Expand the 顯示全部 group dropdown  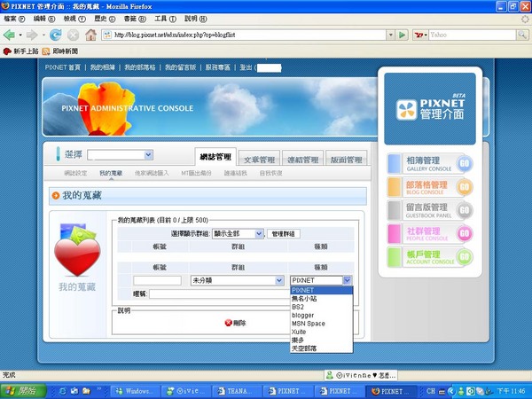(x=238, y=234)
